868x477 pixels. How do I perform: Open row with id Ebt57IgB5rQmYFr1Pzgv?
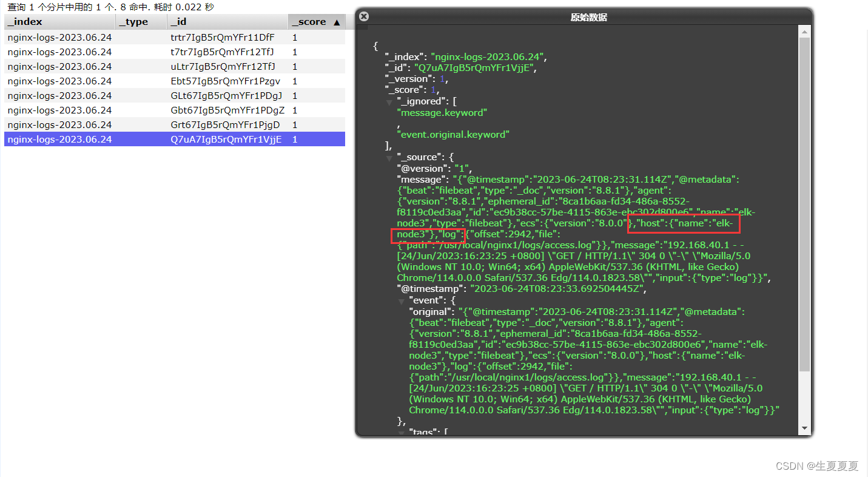[x=175, y=81]
